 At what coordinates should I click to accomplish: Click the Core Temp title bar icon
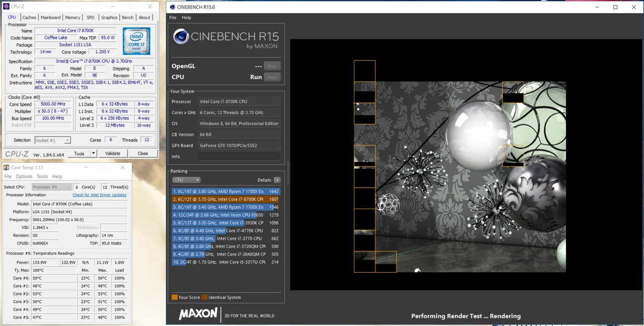click(6, 168)
